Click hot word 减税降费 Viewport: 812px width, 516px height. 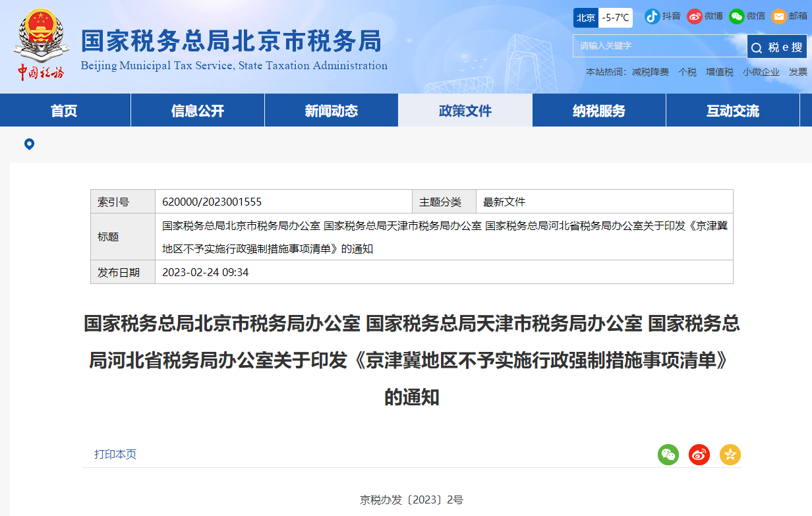(650, 72)
